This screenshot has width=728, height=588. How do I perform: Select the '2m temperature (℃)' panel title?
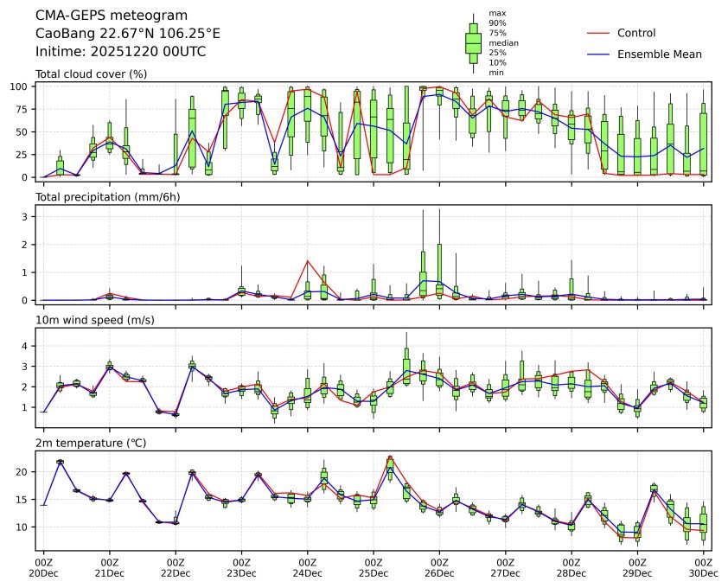click(89, 444)
